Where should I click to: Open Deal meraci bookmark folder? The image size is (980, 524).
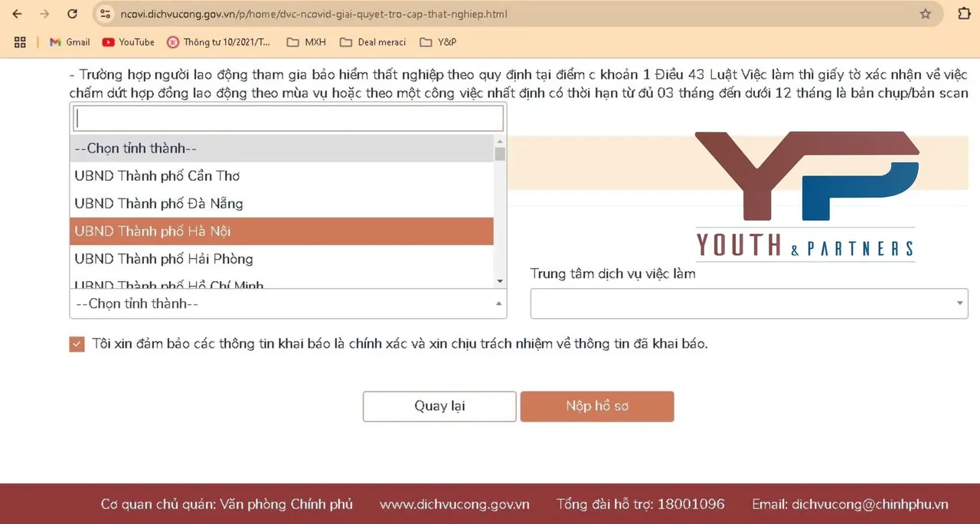click(373, 42)
